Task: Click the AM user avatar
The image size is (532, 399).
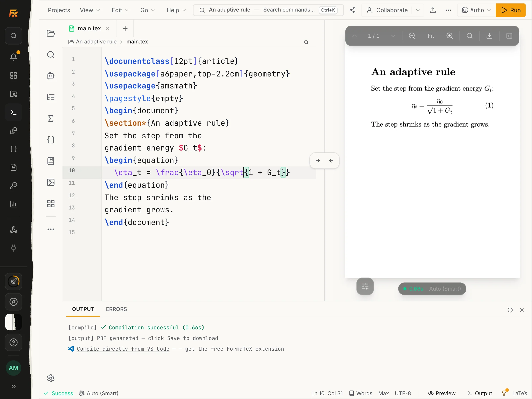Action: pyautogui.click(x=14, y=368)
